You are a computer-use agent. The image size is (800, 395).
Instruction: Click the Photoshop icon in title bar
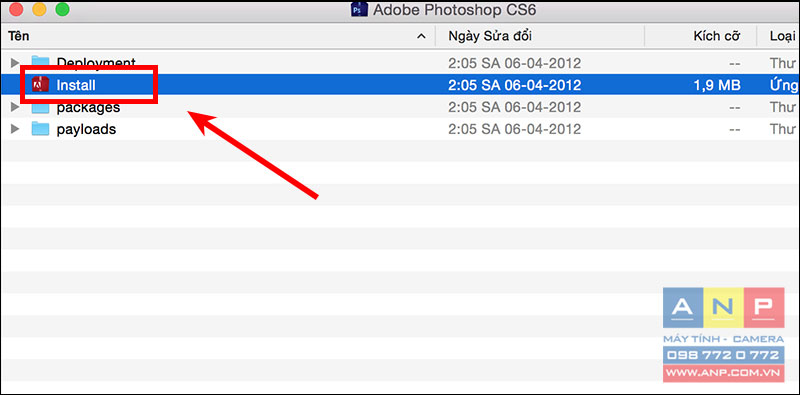[x=359, y=9]
